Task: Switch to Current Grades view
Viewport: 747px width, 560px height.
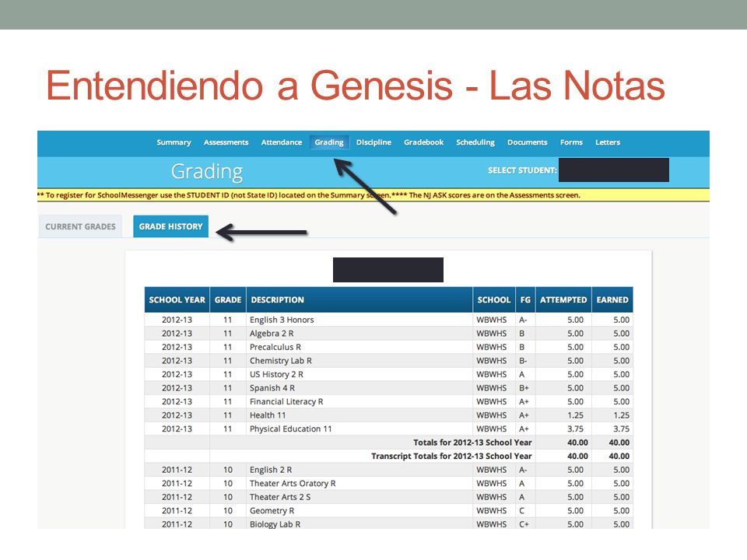Action: click(80, 226)
